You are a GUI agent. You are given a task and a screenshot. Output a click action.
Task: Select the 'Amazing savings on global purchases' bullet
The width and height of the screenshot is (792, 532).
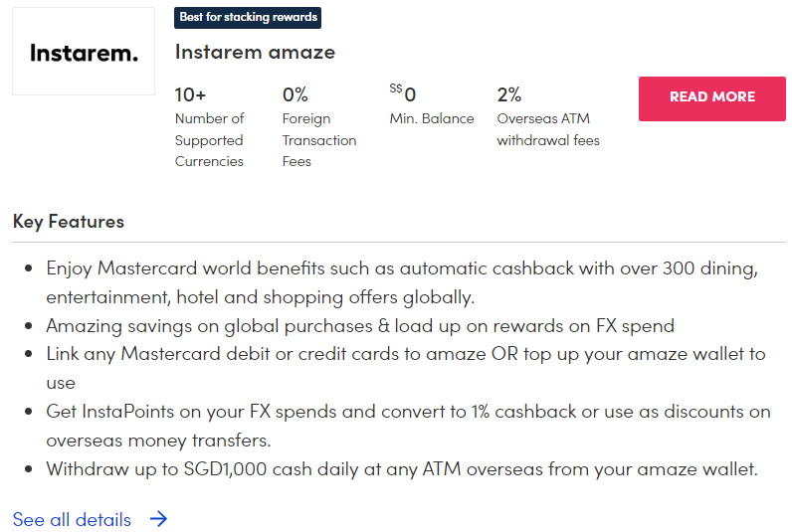[x=360, y=325]
